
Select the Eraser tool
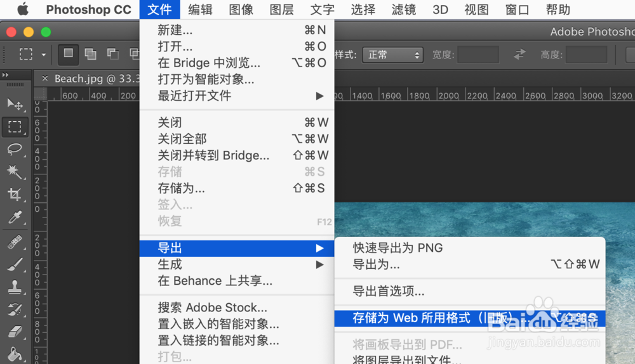15,332
